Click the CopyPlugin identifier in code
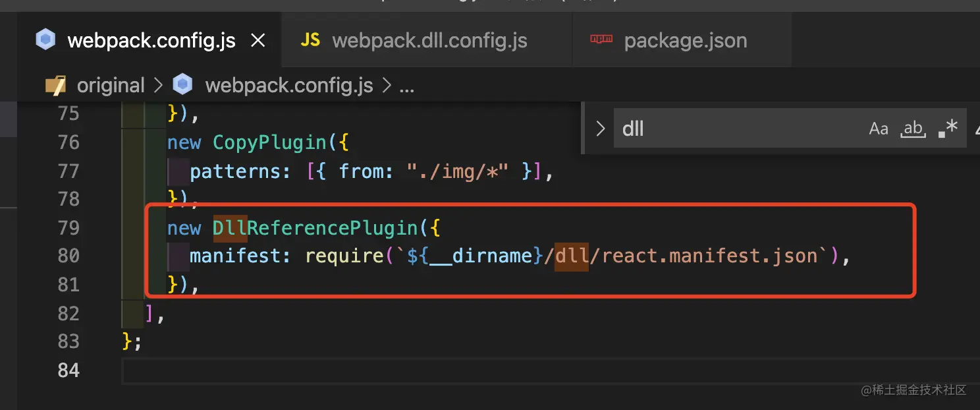980x410 pixels. 269,142
